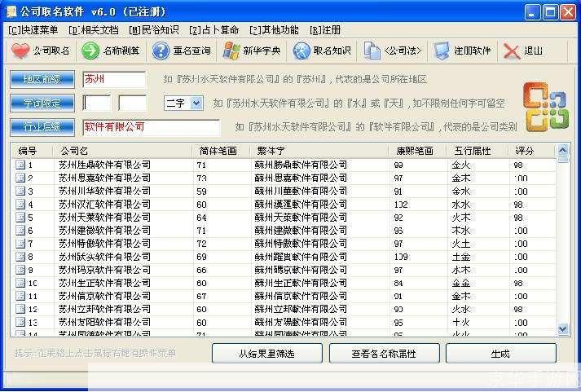The image size is (581, 392).
Task: Open the [M]民俗知识 menu
Action: tap(154, 30)
